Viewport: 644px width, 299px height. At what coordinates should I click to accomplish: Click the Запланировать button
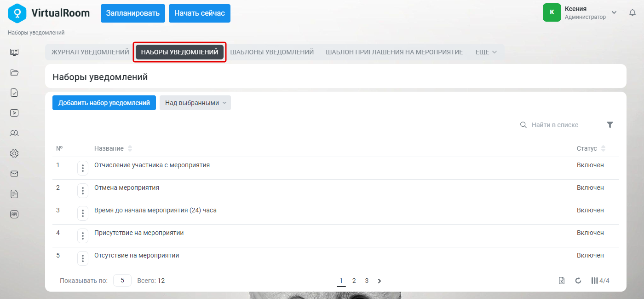pos(133,13)
